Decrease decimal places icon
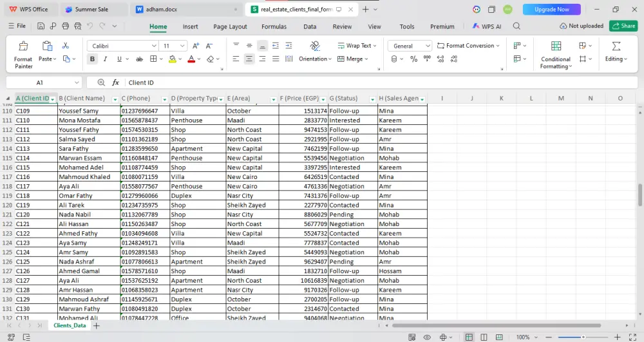The width and height of the screenshot is (644, 342). pos(453,59)
